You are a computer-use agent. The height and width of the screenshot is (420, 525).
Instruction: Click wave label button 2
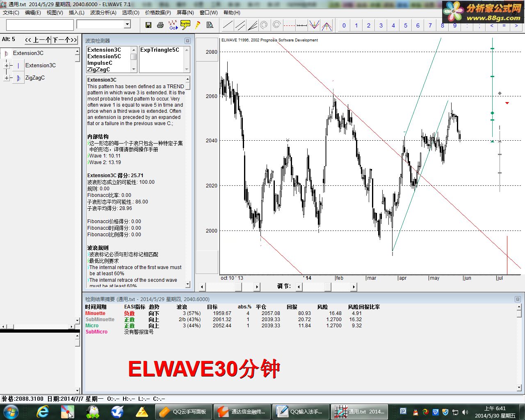369,25
